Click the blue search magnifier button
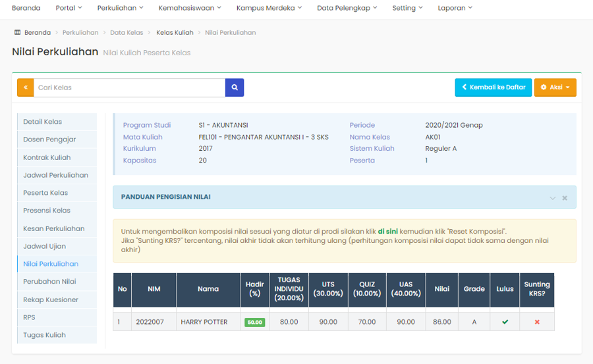Screen dimensions: 593x364 [x=235, y=88]
